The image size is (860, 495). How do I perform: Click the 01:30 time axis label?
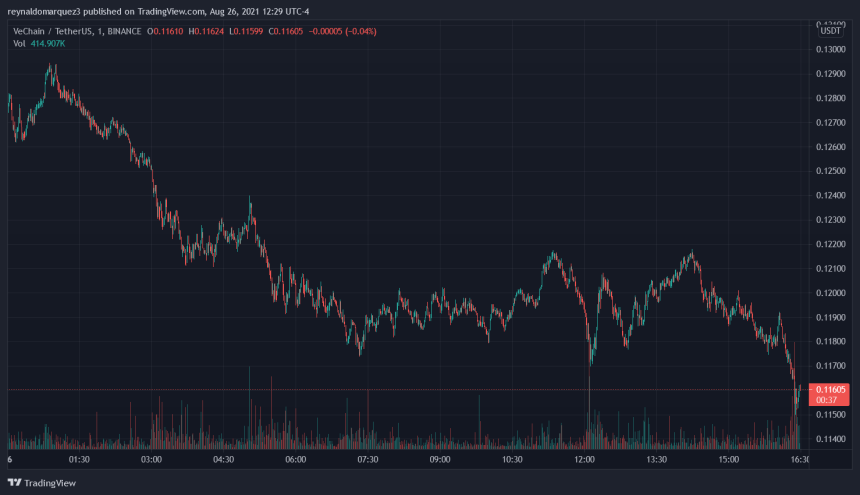[x=79, y=459]
